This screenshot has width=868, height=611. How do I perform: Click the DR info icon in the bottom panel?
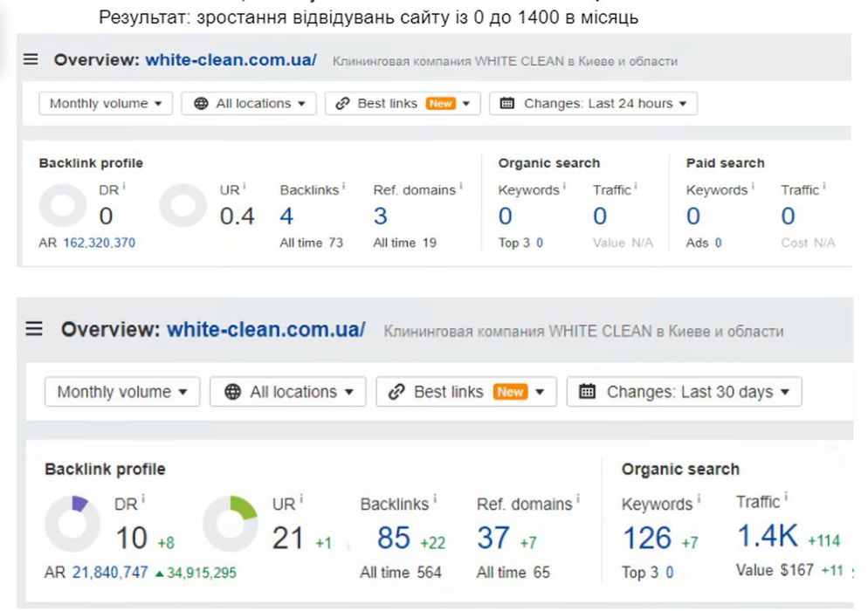pyautogui.click(x=143, y=500)
